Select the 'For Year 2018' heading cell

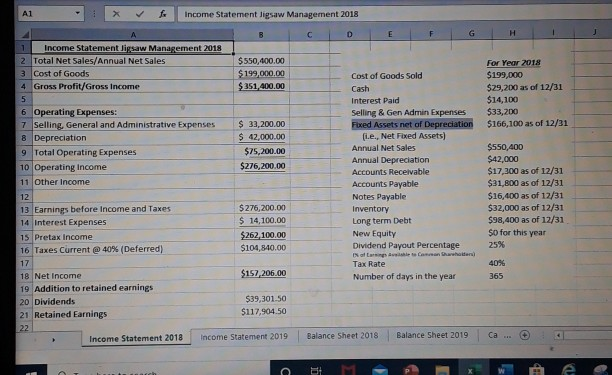513,63
